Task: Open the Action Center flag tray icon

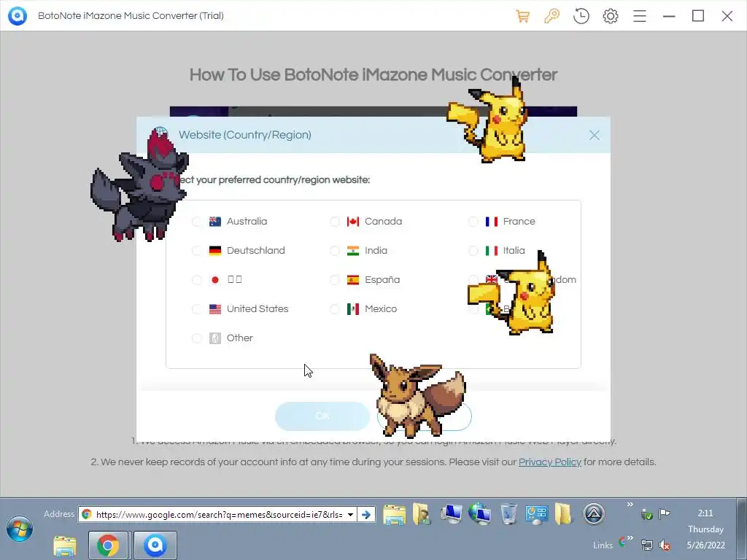Action: (x=664, y=514)
